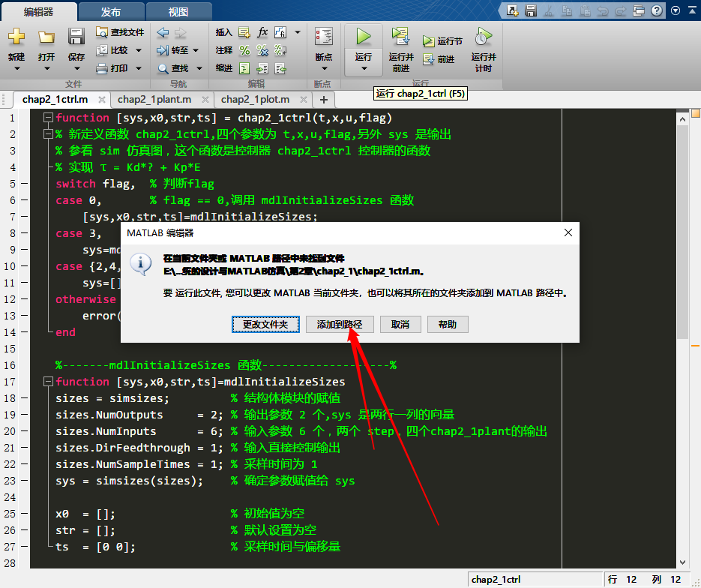
Task: Click the decrease indent icon
Action: pyautogui.click(x=280, y=68)
